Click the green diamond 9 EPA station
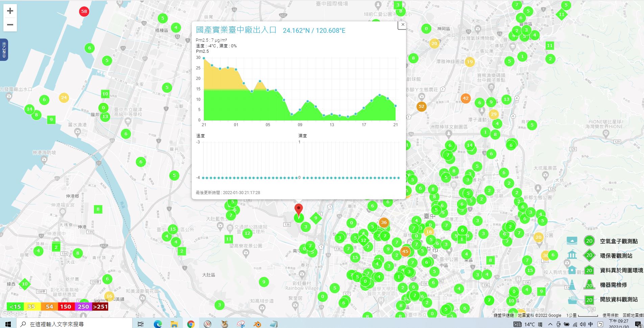Screen dimensions: 644x328 [316, 218]
